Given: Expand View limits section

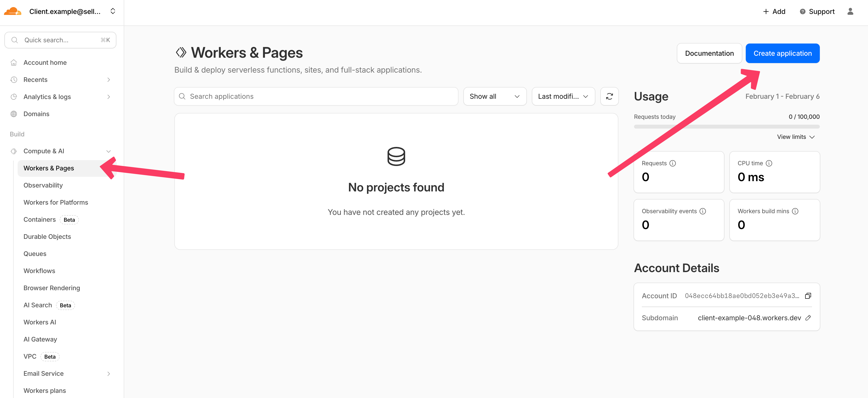Looking at the screenshot, I should [x=795, y=137].
